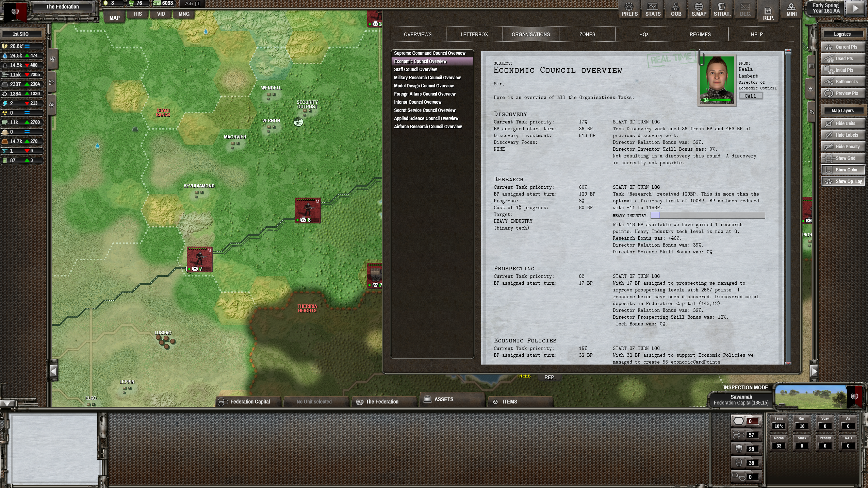Select Military Research Council Overview
Viewport: 868px width, 488px height.
coord(432,78)
